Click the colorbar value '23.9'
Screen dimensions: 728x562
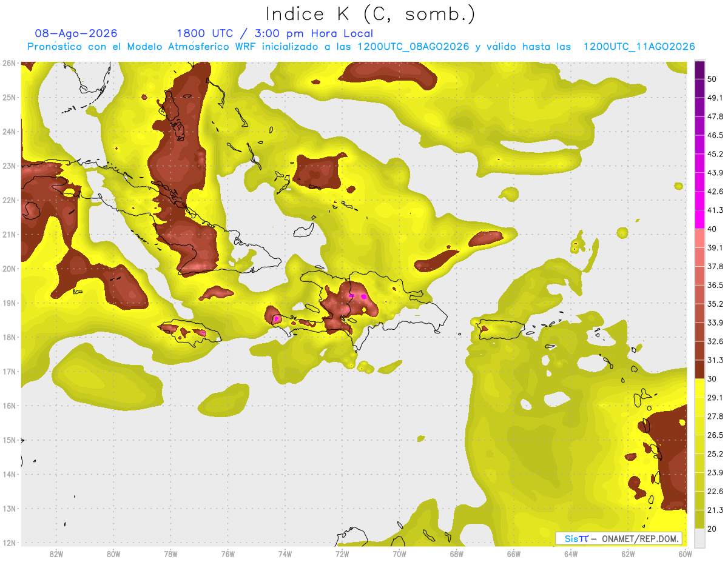[715, 472]
